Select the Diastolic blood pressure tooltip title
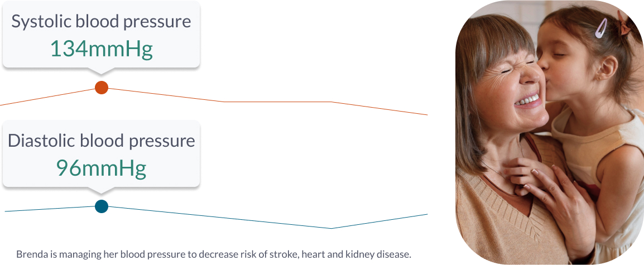 [x=101, y=141]
